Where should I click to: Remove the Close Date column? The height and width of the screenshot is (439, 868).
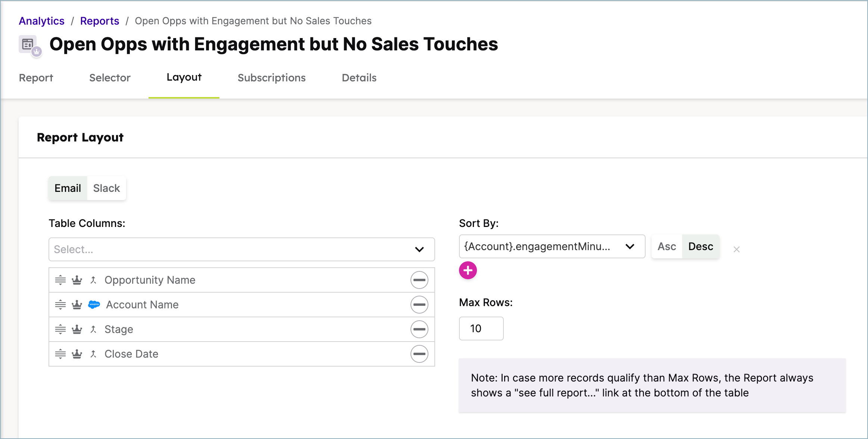tap(419, 354)
